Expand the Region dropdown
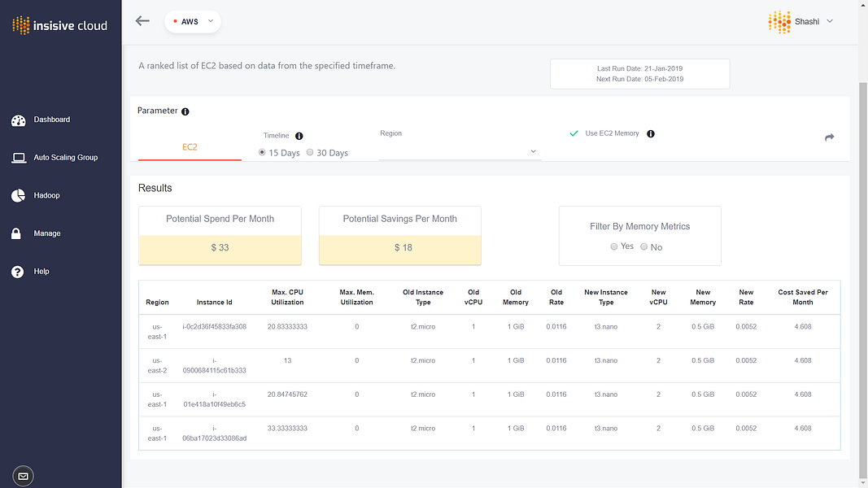The height and width of the screenshot is (488, 868). (x=460, y=151)
